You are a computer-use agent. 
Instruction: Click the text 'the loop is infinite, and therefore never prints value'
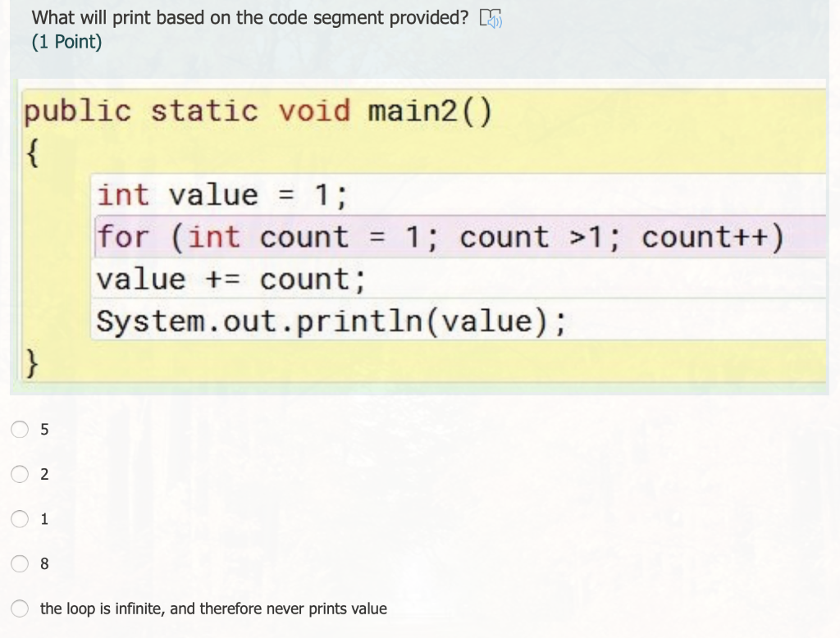pos(213,608)
